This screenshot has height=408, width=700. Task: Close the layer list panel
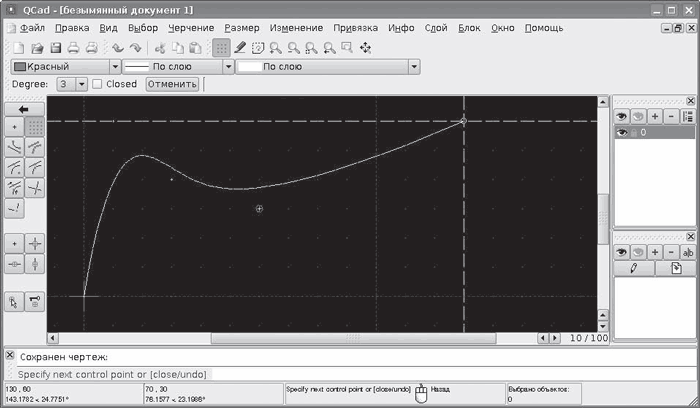click(690, 101)
